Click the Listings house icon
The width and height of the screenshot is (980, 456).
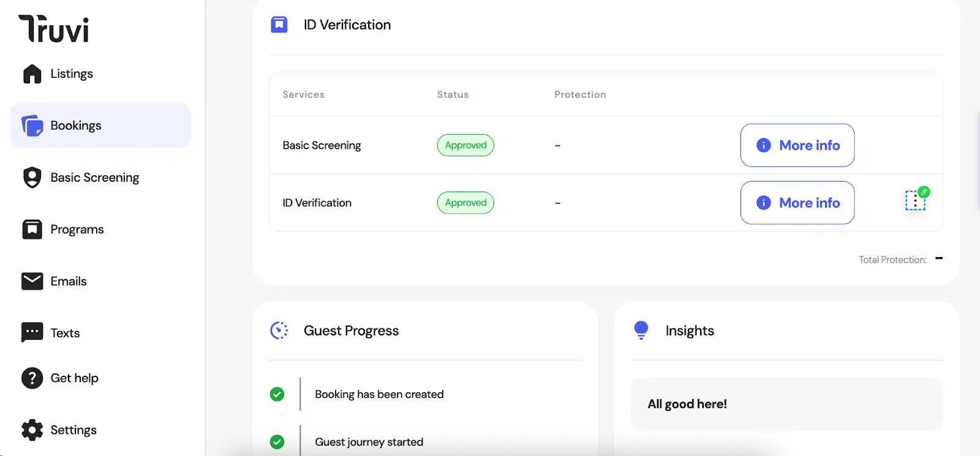(x=32, y=73)
